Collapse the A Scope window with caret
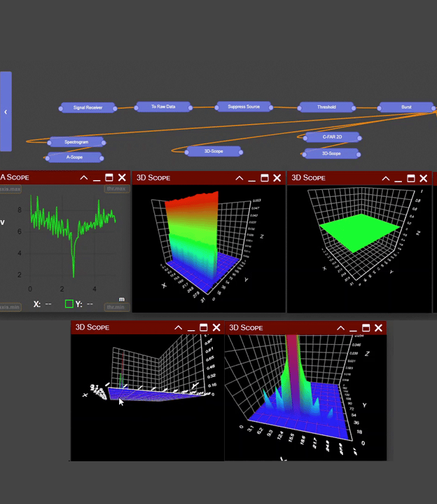 [x=84, y=177]
